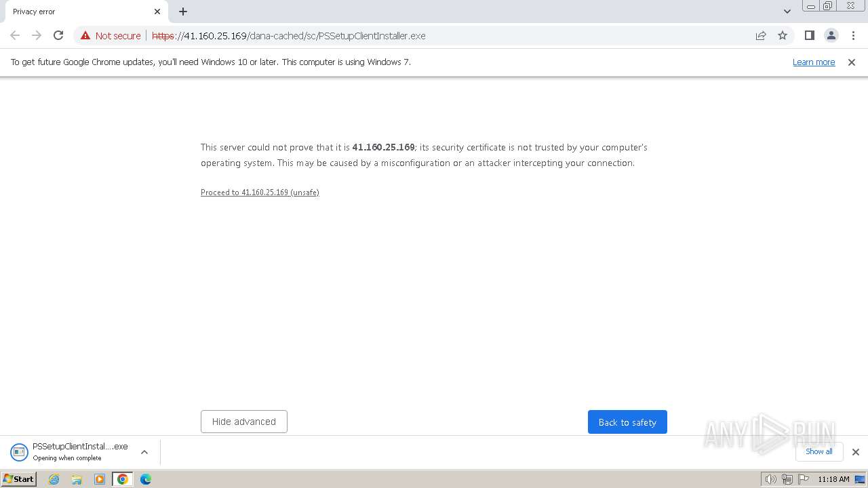Launch Microsoft Edge from the taskbar
The width and height of the screenshot is (868, 488).
click(x=146, y=479)
